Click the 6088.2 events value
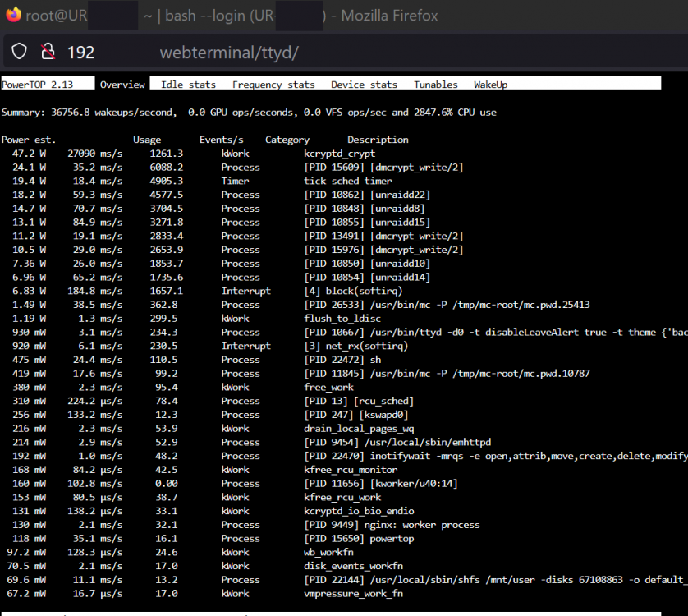This screenshot has width=688, height=616. pos(167,168)
